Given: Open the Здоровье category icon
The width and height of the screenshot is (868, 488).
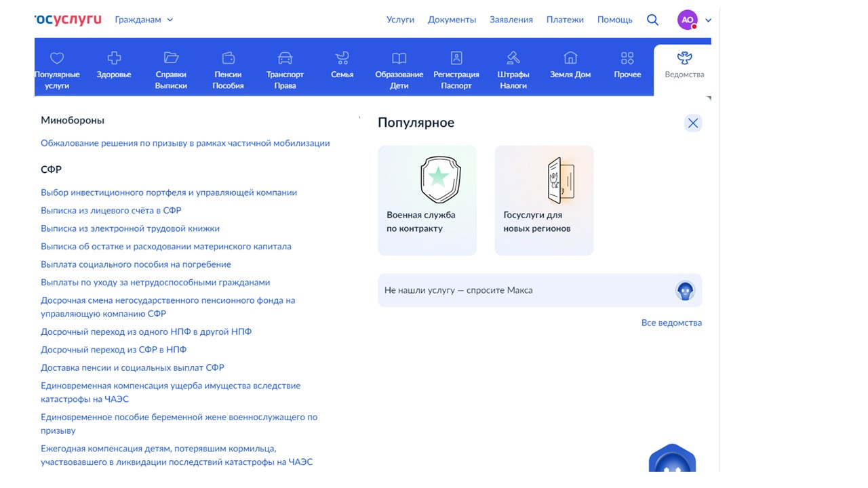Looking at the screenshot, I should click(114, 58).
